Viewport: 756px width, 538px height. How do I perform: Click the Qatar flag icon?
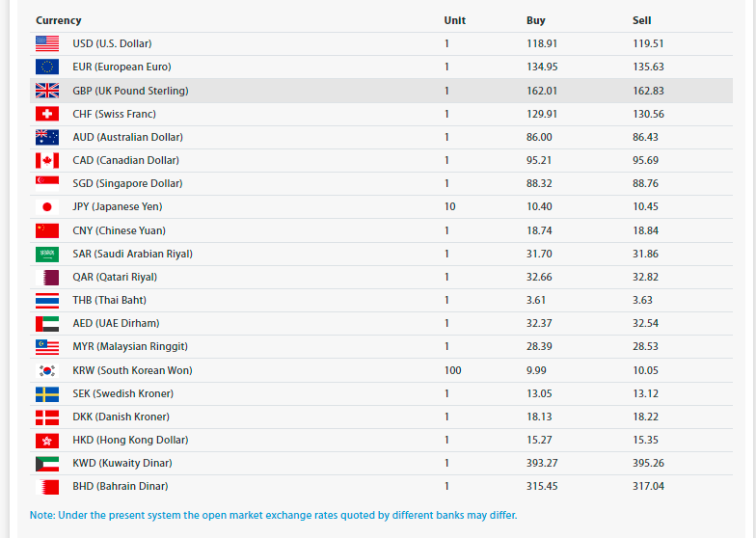(x=47, y=277)
